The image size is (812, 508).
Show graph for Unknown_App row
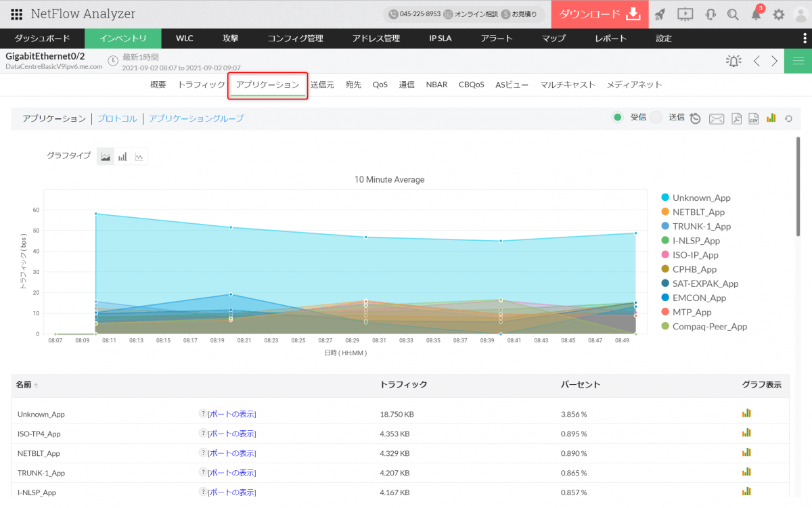pos(746,413)
